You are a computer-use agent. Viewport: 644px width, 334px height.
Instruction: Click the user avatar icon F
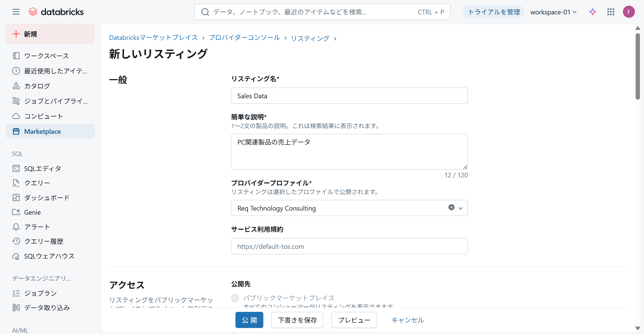click(x=629, y=12)
